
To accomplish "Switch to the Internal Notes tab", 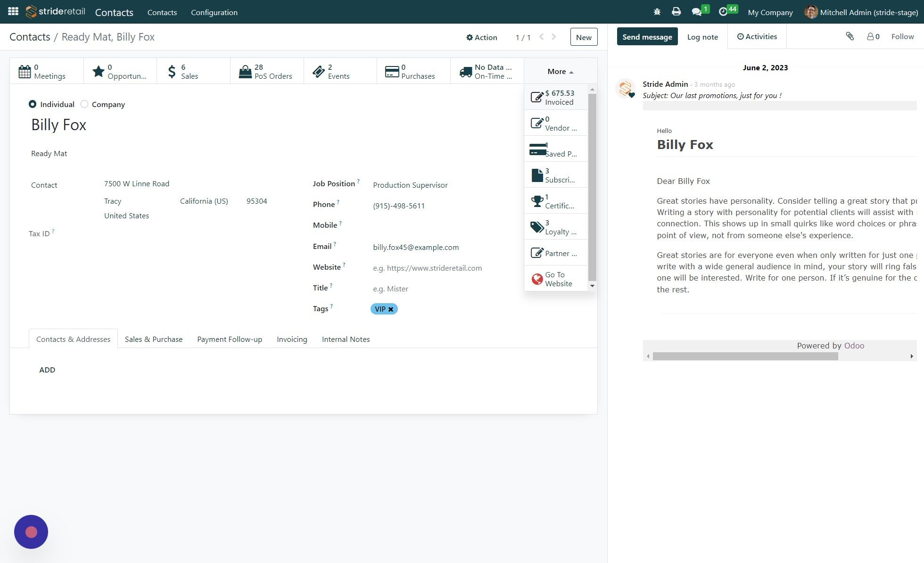I will pos(346,339).
